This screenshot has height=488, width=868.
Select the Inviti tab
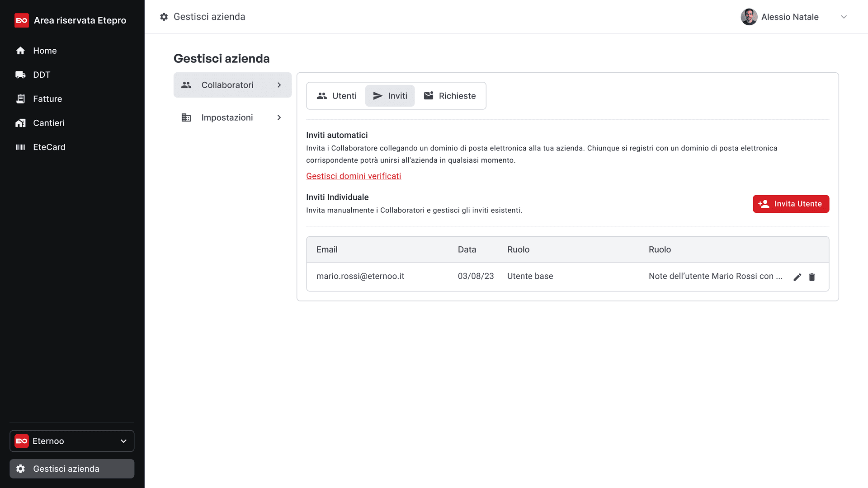[x=390, y=96]
